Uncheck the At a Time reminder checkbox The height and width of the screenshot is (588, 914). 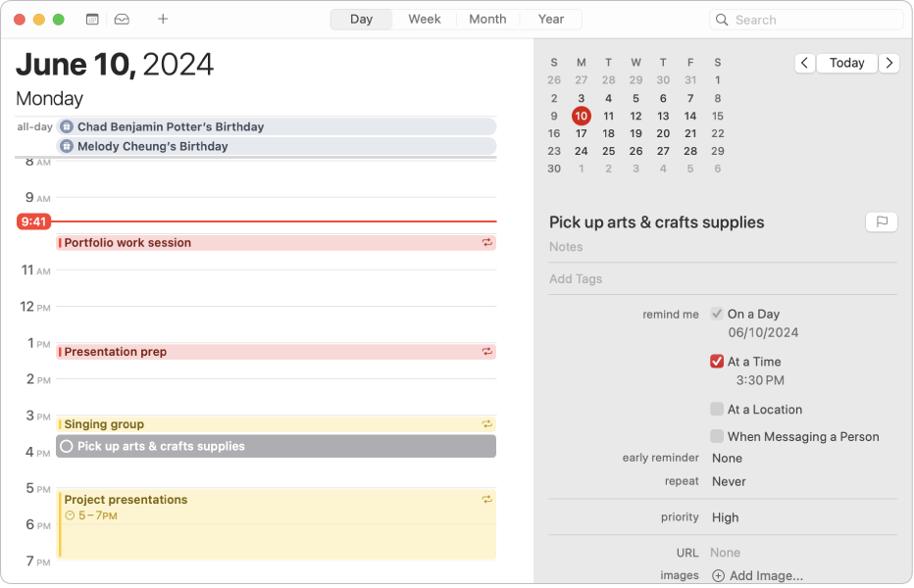717,361
